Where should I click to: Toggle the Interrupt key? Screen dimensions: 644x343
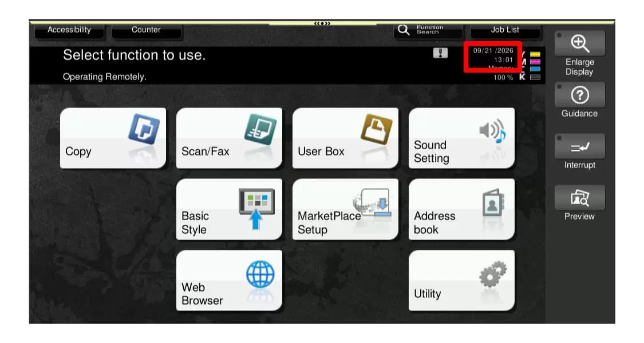pos(579,146)
